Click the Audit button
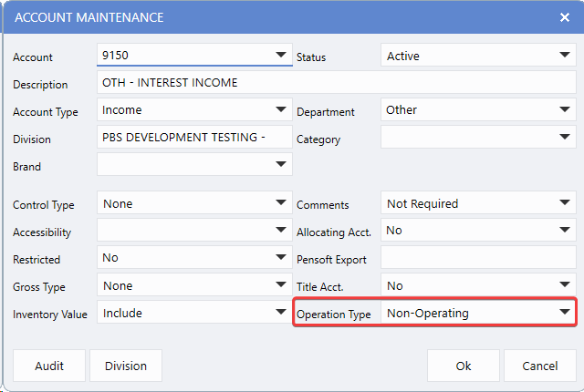The image size is (584, 392). [49, 366]
